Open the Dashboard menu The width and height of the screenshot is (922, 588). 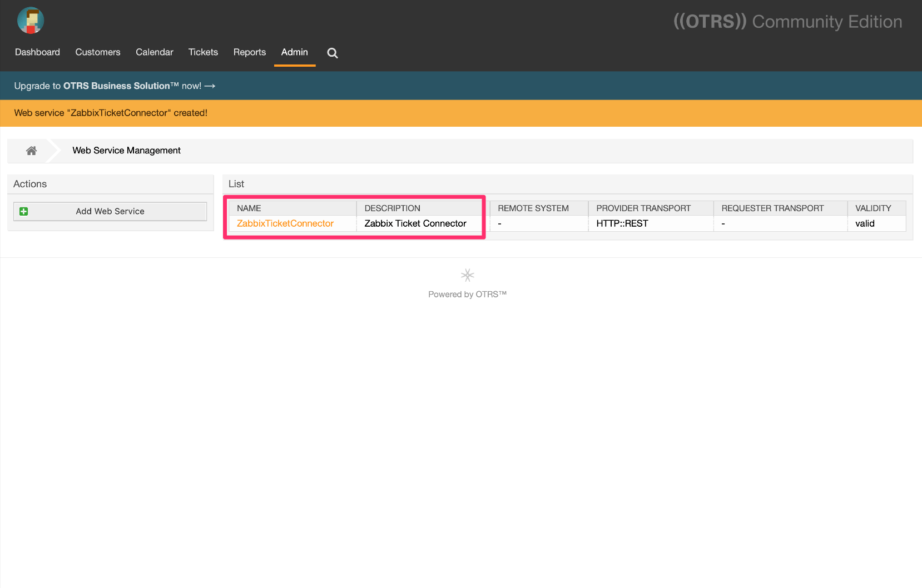tap(37, 52)
